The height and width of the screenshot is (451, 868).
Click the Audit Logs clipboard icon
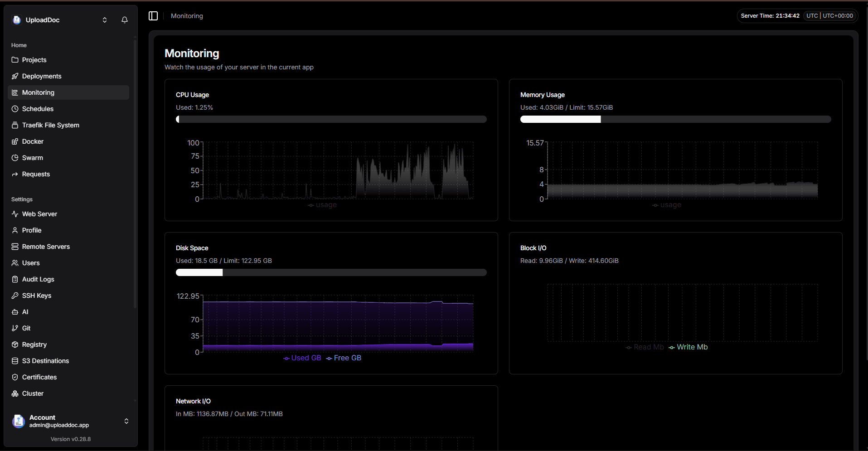point(15,279)
